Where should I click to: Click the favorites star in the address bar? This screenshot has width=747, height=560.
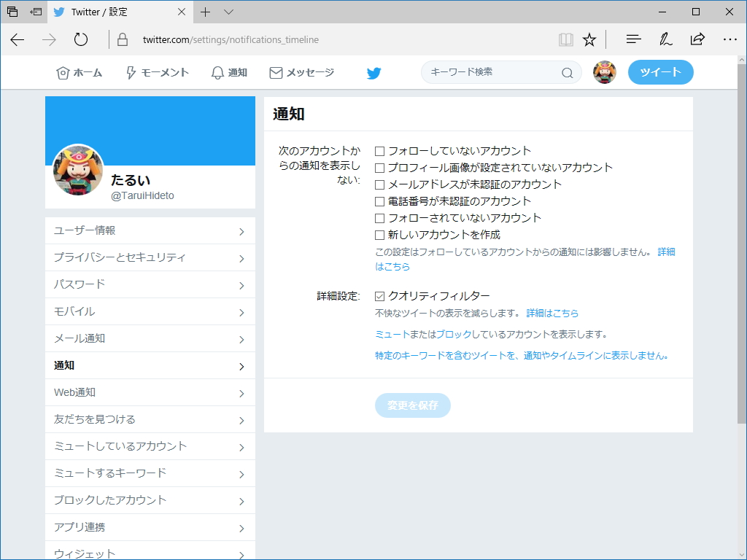click(x=589, y=40)
